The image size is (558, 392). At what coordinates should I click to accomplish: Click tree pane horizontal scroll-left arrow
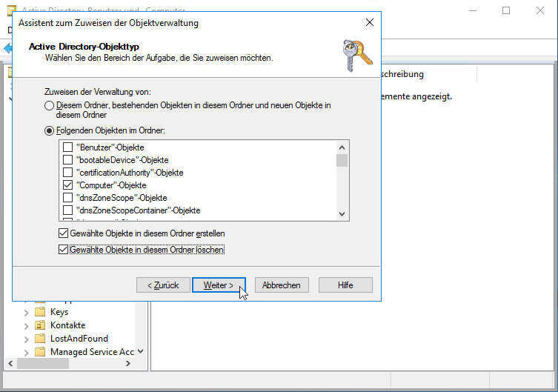(x=10, y=363)
